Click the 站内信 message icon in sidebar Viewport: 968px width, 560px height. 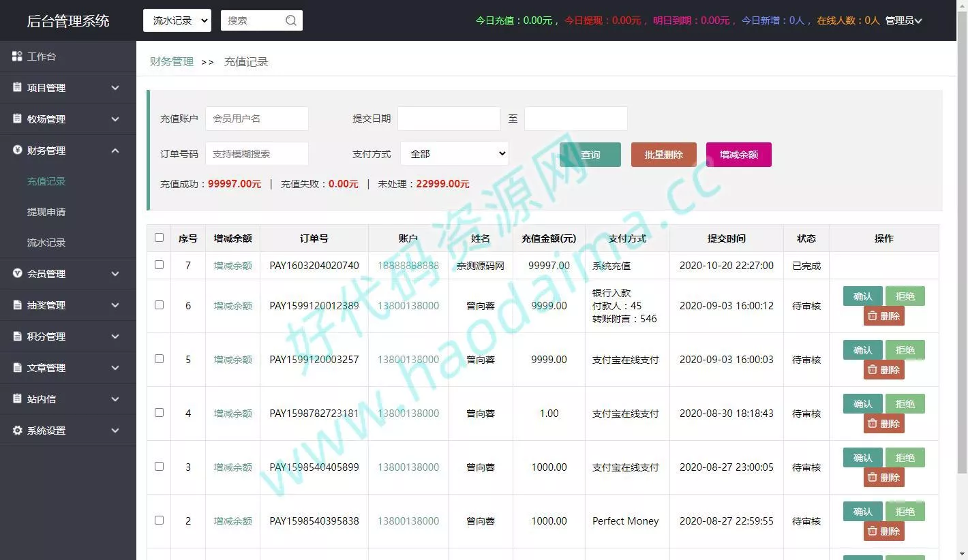click(18, 399)
